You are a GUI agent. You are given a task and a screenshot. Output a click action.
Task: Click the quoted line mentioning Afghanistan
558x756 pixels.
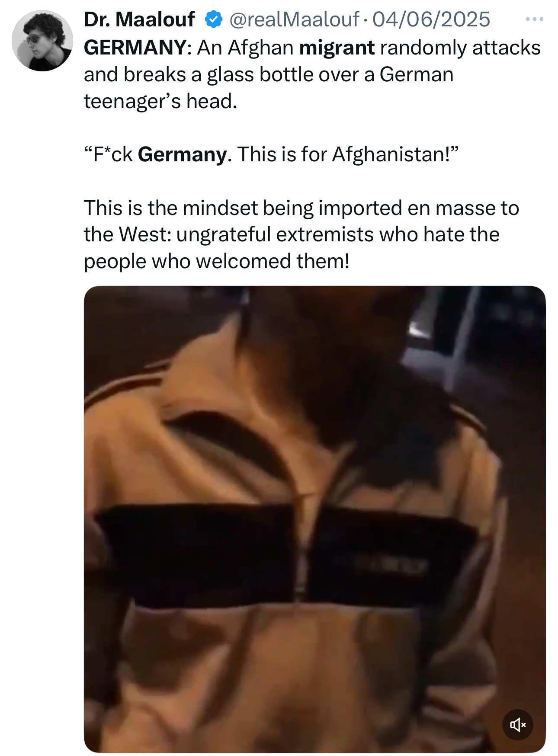(x=271, y=154)
